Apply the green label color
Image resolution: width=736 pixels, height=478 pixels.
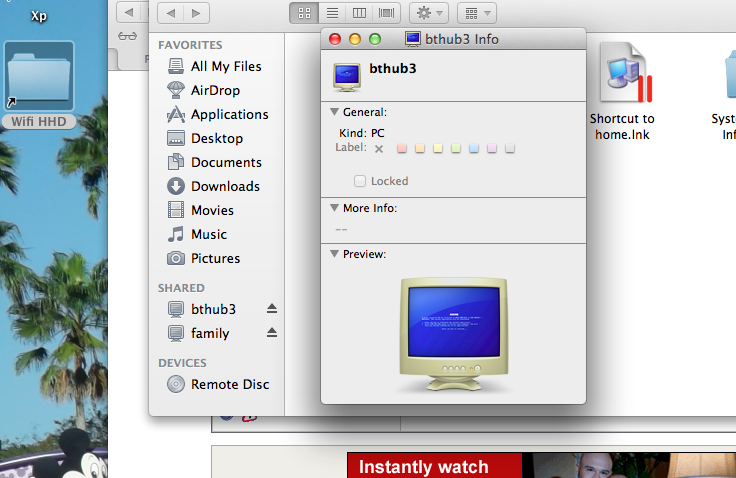456,148
